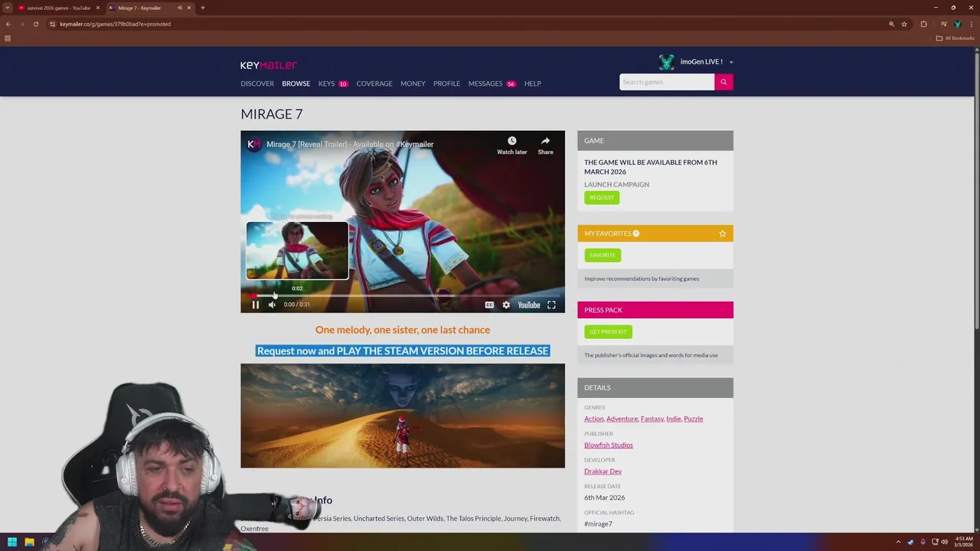The image size is (980, 551).
Task: Open the Adventure genre link
Action: [x=622, y=419]
